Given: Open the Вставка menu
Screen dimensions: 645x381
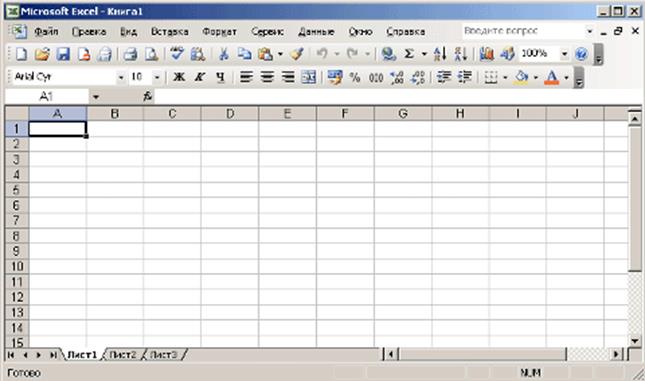Looking at the screenshot, I should point(169,32).
